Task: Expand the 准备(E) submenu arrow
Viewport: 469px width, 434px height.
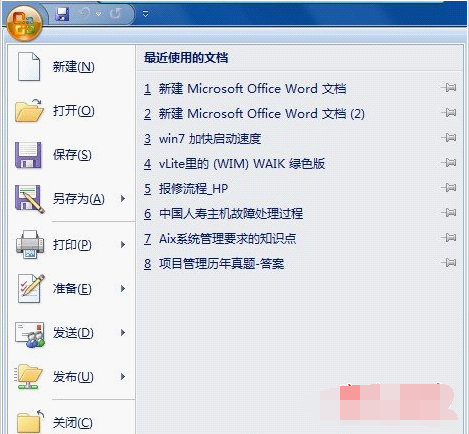Action: click(x=123, y=289)
